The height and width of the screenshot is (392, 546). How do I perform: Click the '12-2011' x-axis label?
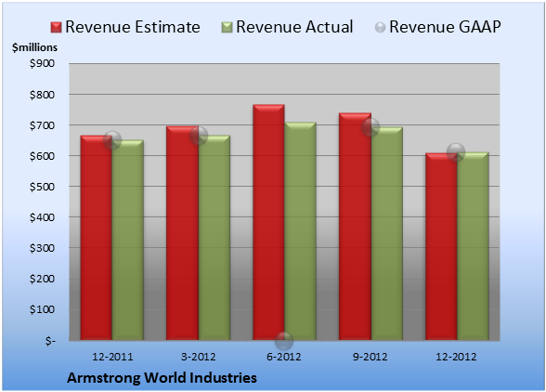pos(112,357)
